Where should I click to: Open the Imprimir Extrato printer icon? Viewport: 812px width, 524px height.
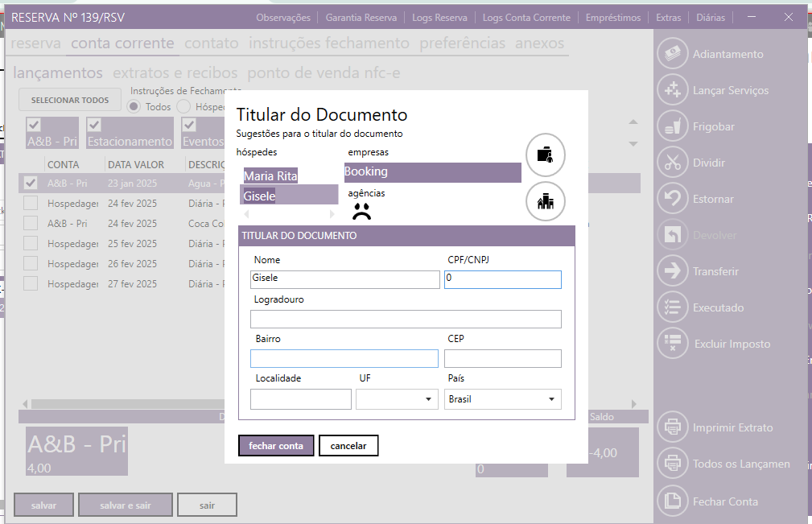pos(673,427)
